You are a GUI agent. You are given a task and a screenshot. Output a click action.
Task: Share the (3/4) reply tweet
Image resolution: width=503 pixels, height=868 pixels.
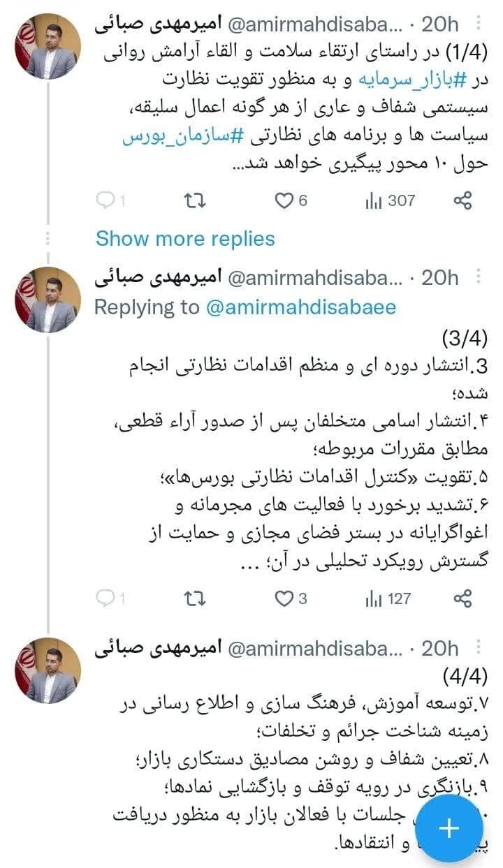[462, 598]
